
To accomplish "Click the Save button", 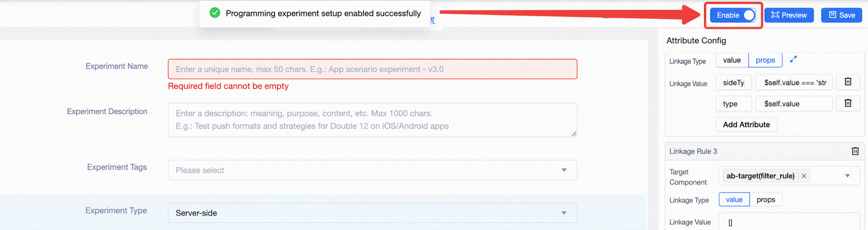I will point(841,15).
